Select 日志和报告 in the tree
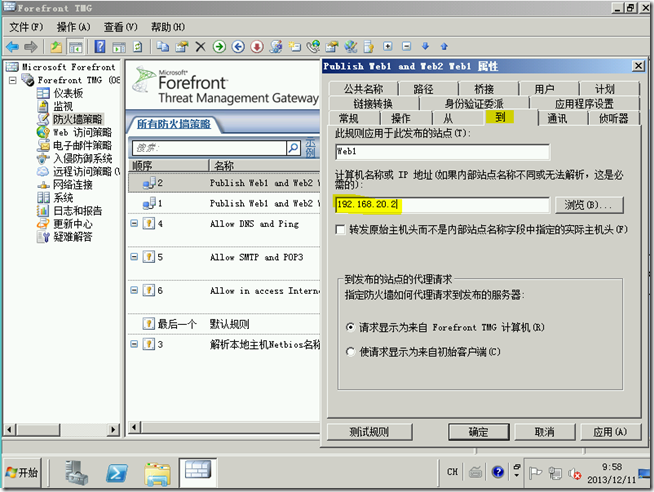Screen dimensions: 654x492 tap(78, 211)
